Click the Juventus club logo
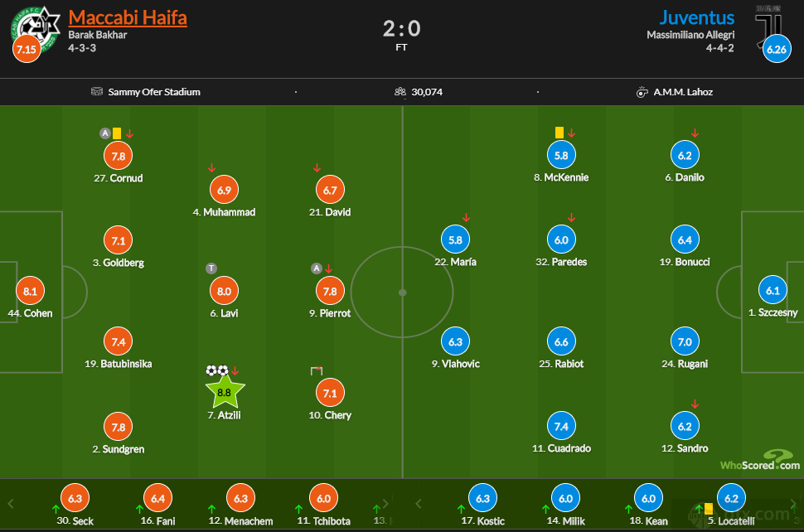 point(768,27)
